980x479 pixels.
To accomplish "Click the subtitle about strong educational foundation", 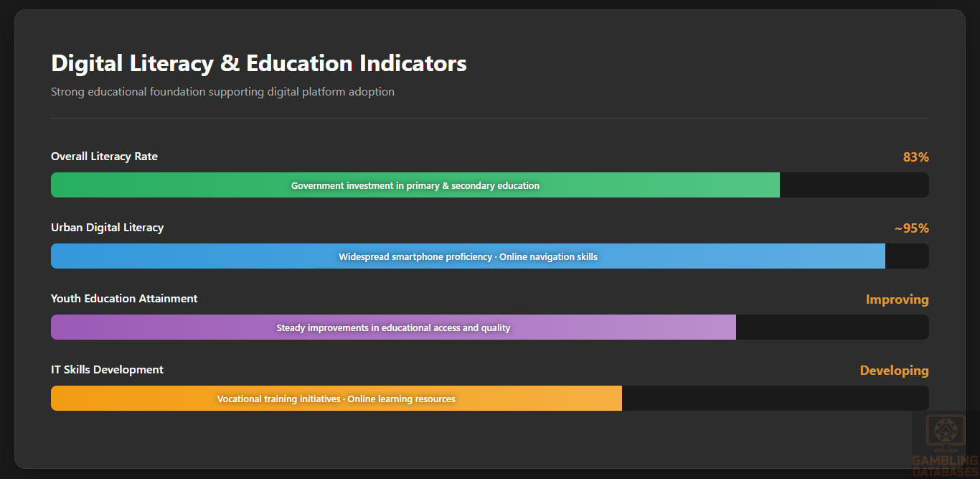I will click(222, 92).
